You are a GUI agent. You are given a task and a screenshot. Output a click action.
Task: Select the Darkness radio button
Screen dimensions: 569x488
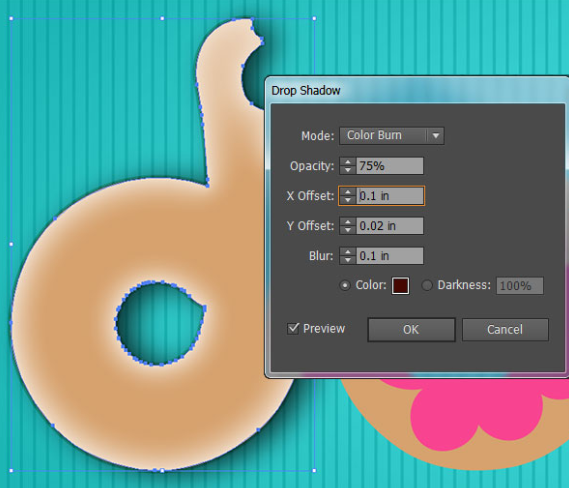(427, 286)
